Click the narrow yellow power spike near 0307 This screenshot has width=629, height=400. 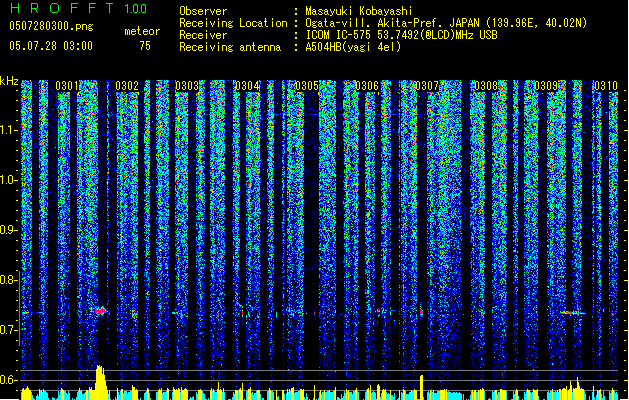click(422, 387)
